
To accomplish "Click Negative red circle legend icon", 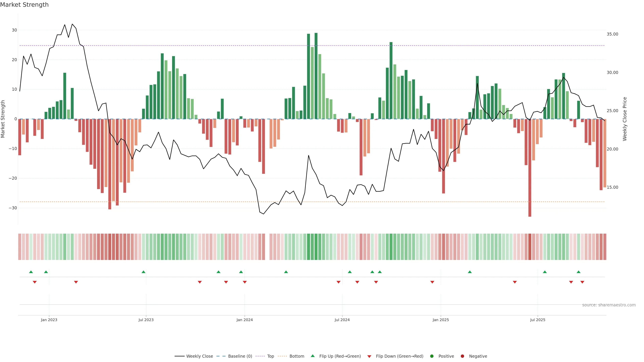I will click(462, 356).
